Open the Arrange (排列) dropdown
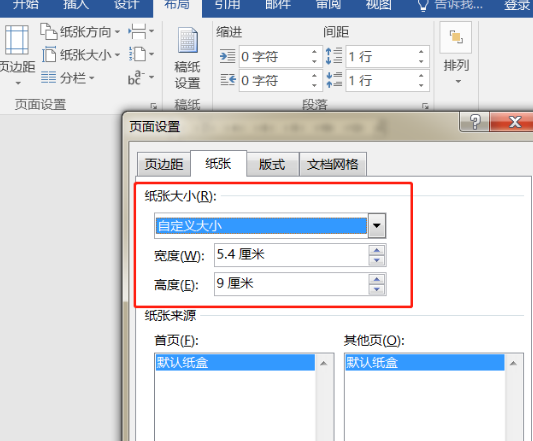 [456, 54]
